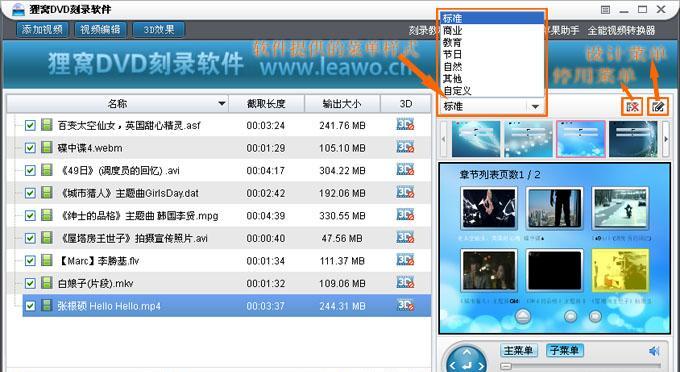Click the 添加视频 button
This screenshot has height=372, width=680.
click(x=42, y=29)
